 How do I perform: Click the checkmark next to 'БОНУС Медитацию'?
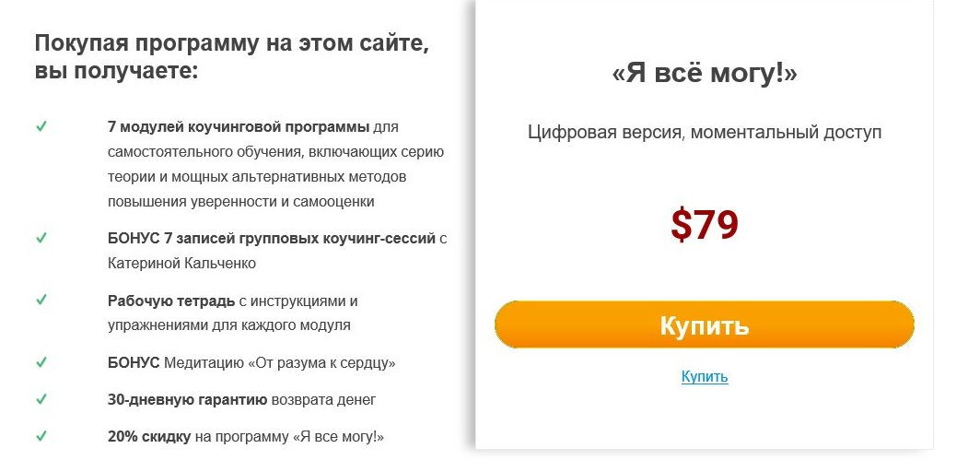pyautogui.click(x=41, y=362)
